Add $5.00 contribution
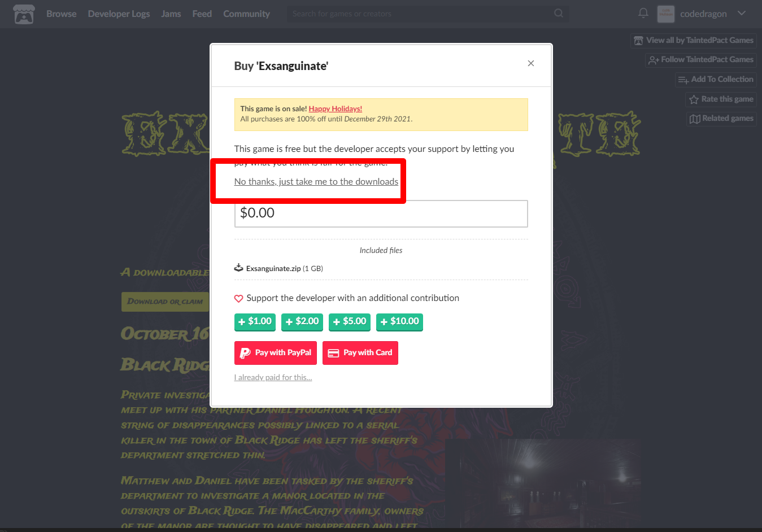Screen dimensions: 762x532 point(350,322)
